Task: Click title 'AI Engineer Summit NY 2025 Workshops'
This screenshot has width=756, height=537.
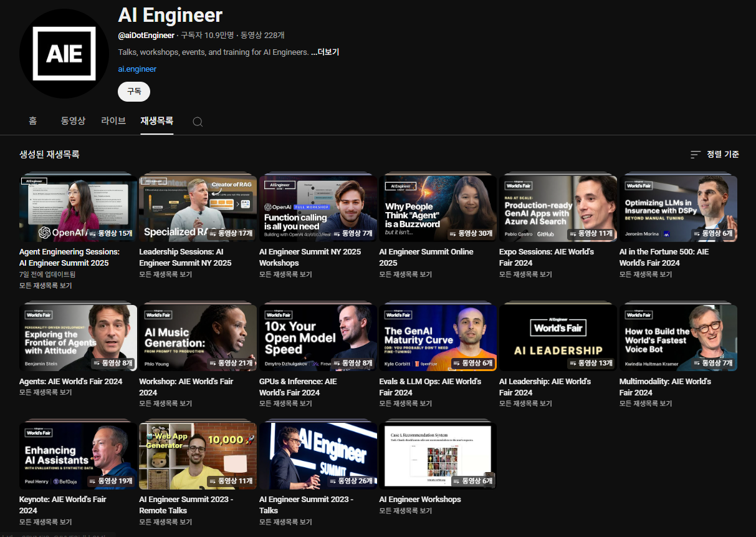Action: (x=310, y=258)
